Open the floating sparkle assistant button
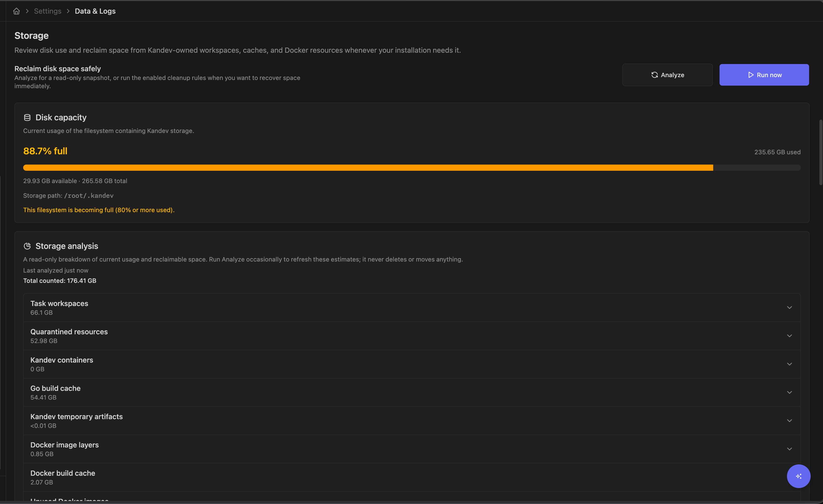Viewport: 823px width, 504px height. click(798, 476)
